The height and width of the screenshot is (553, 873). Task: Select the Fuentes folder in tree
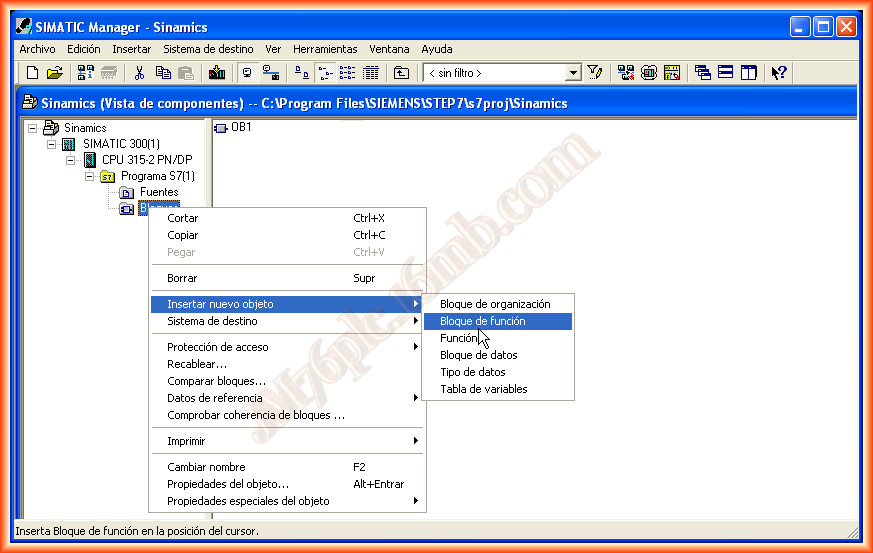click(158, 192)
